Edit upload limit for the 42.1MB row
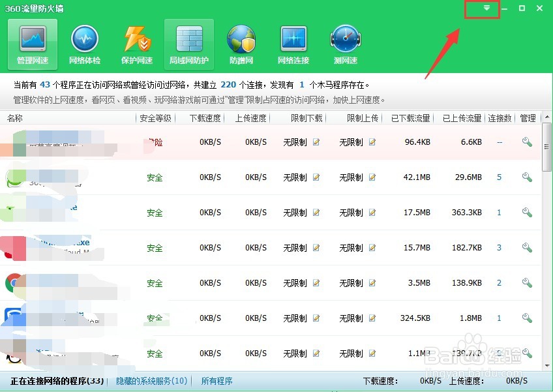The image size is (553, 392). click(372, 177)
